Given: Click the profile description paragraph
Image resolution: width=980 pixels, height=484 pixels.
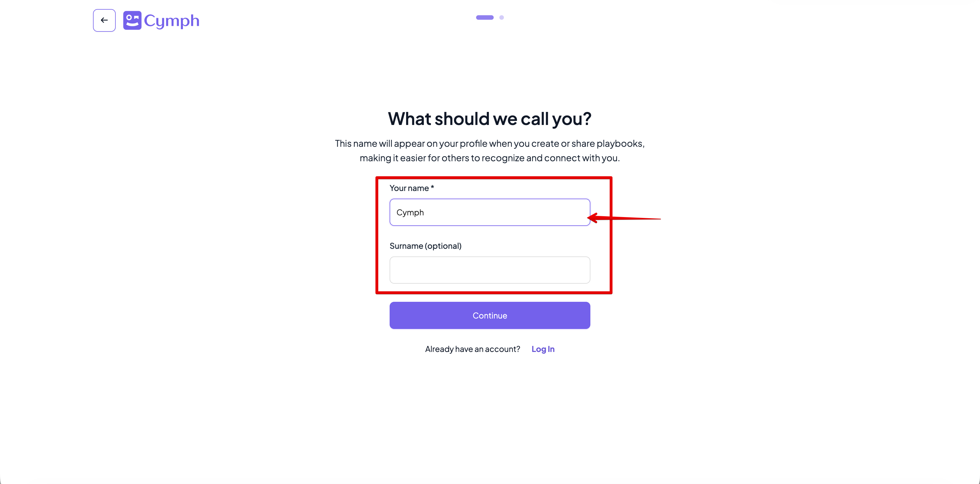Looking at the screenshot, I should point(490,150).
